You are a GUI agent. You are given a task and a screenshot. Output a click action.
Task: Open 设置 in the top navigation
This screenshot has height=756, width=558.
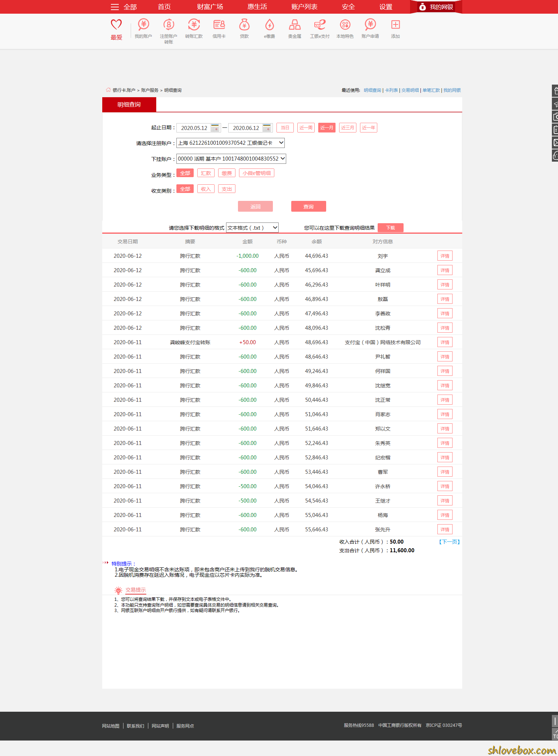point(386,7)
